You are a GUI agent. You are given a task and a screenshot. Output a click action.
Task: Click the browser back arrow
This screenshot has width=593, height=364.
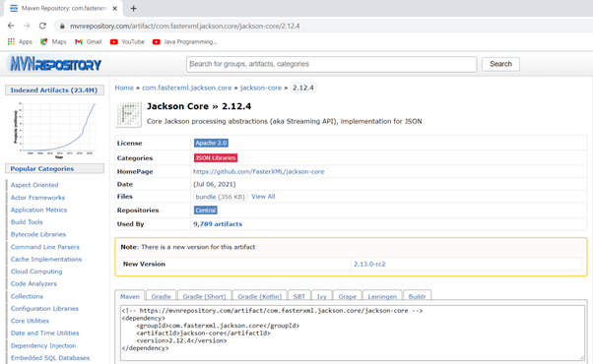pos(11,26)
